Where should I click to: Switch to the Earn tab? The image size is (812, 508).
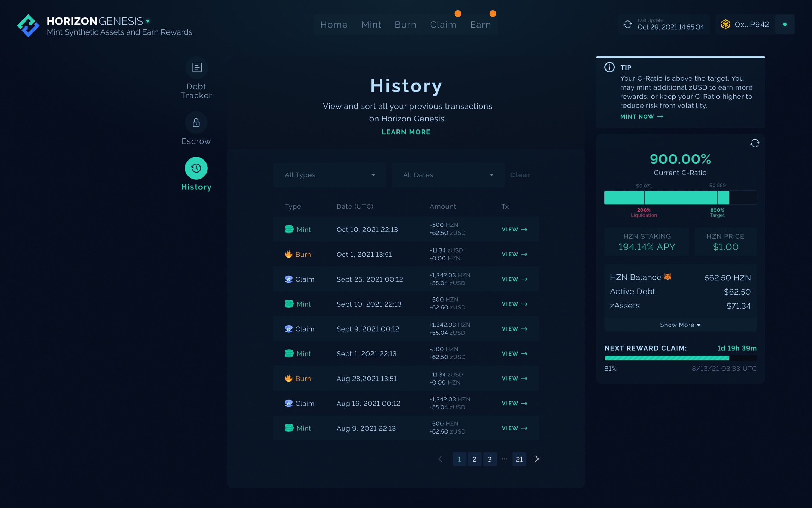pyautogui.click(x=480, y=24)
